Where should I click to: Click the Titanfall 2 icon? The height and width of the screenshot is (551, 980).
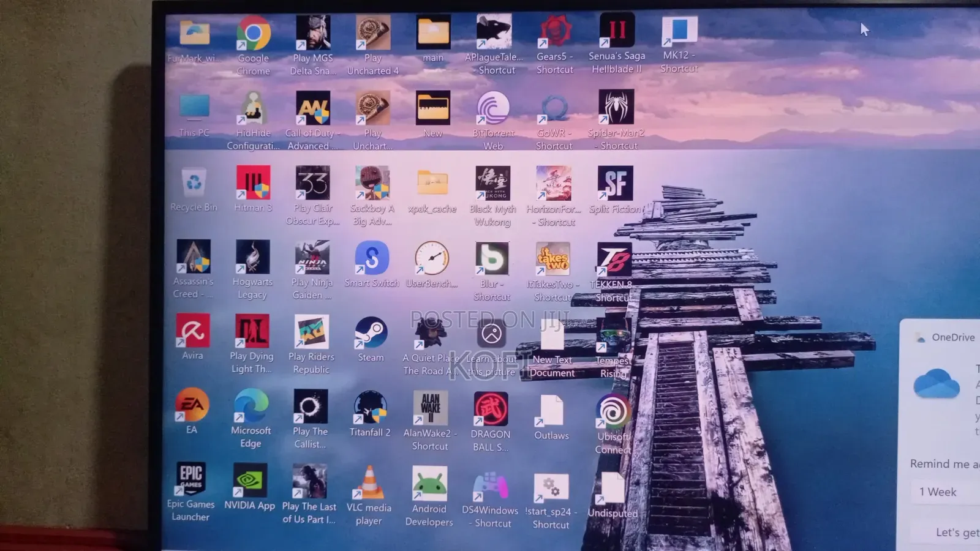click(x=370, y=407)
